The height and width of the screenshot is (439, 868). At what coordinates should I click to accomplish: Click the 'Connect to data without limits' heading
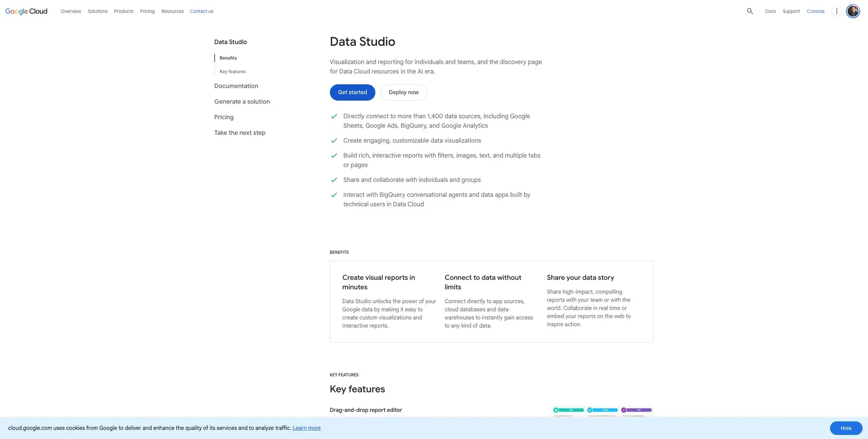[483, 282]
